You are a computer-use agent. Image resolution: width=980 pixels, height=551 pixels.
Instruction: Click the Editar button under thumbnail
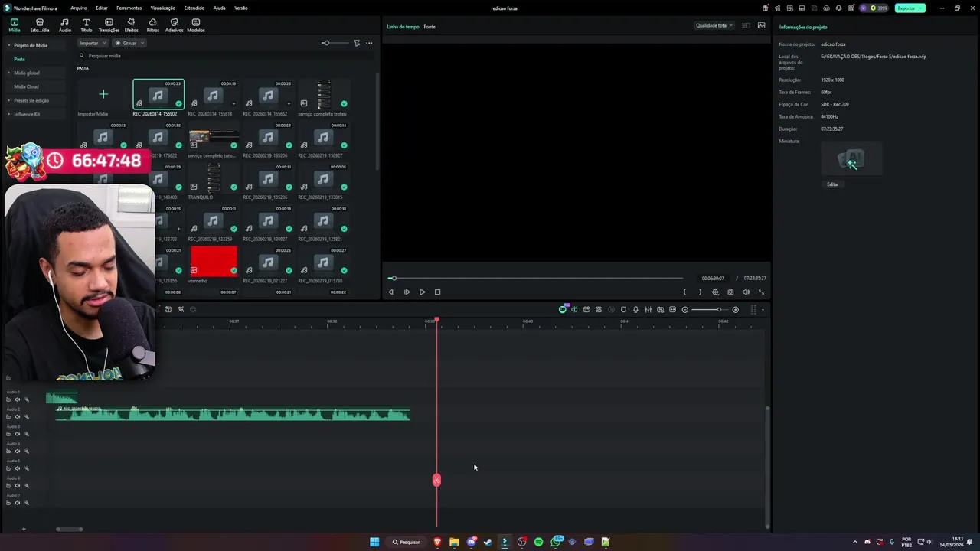833,184
